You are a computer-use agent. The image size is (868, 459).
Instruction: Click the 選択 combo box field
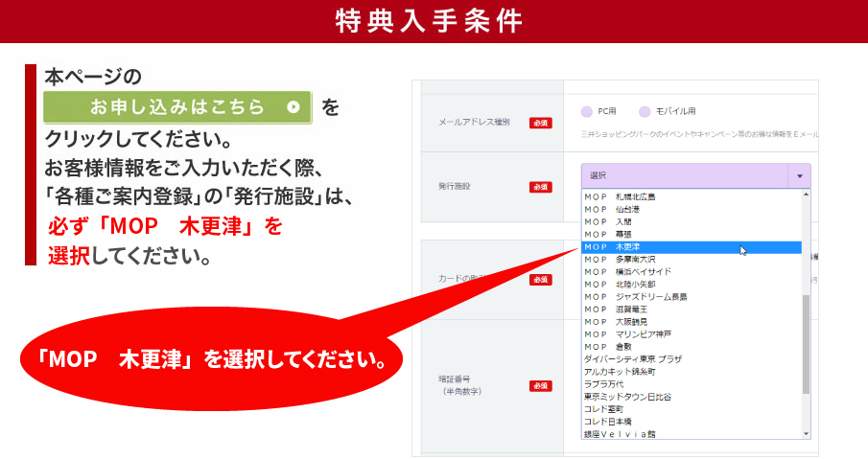pos(684,176)
